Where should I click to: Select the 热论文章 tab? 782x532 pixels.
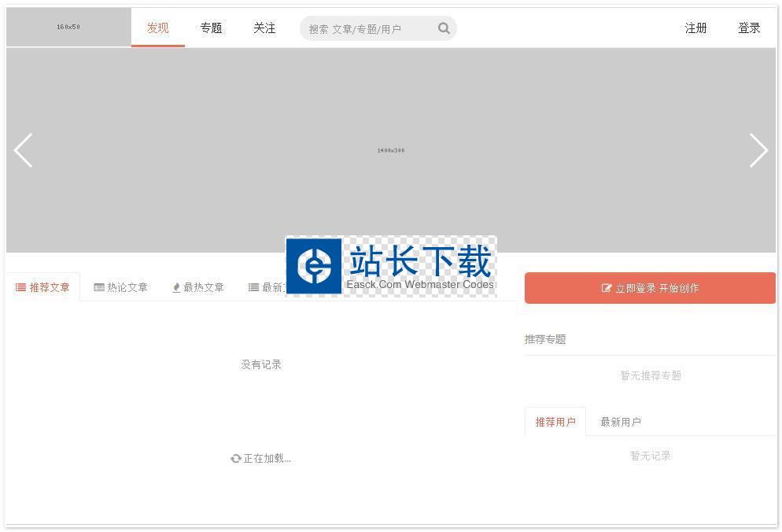(x=120, y=287)
